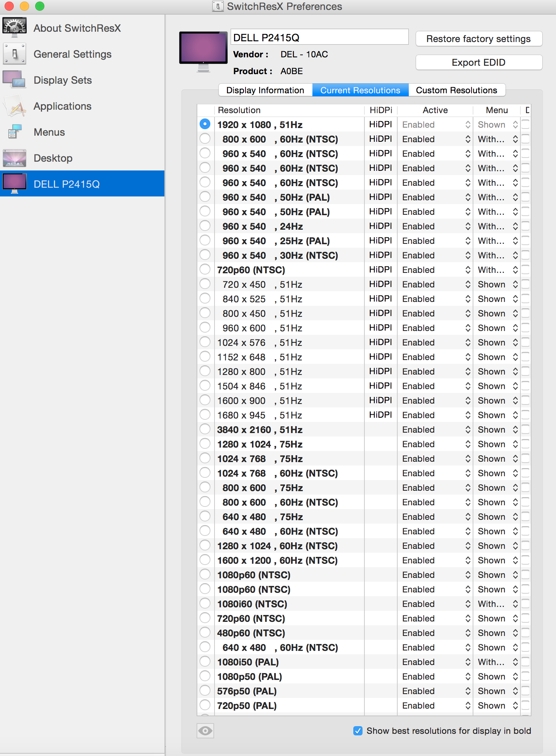Click the 800 x 600, 75Hz row text
This screenshot has width=556, height=756.
coord(263,488)
